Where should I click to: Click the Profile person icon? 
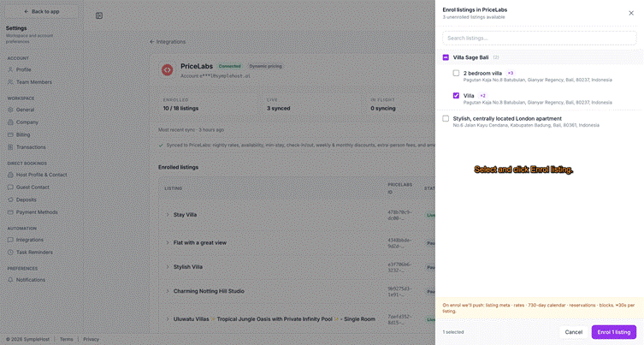(x=10, y=70)
